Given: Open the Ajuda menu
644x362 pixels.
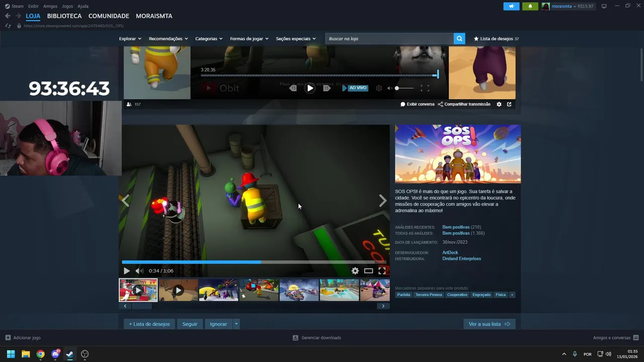Looking at the screenshot, I should click(x=83, y=6).
